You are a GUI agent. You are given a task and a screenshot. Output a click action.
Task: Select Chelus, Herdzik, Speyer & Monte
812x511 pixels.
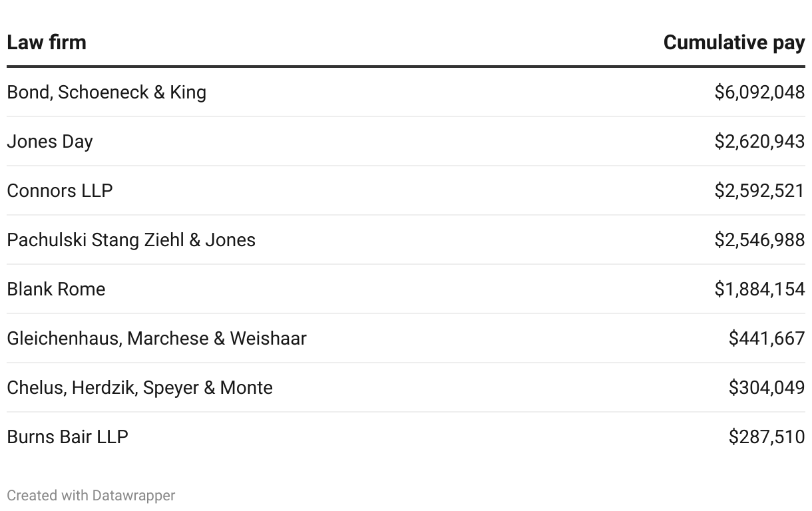pos(140,387)
